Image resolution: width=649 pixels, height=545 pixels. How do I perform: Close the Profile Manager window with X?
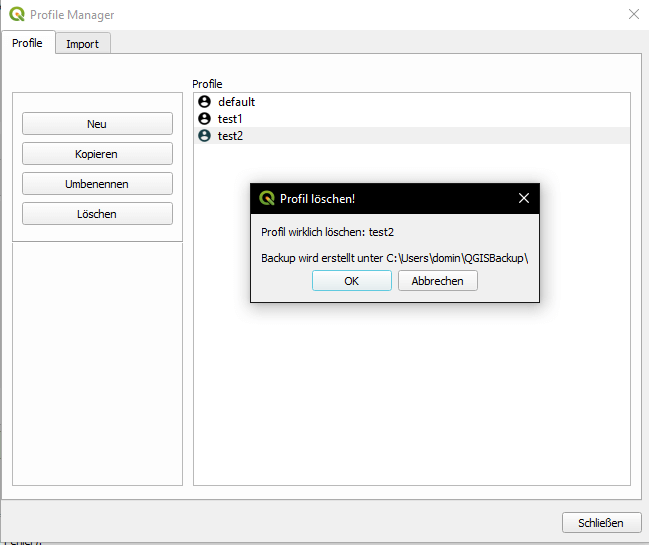click(633, 15)
